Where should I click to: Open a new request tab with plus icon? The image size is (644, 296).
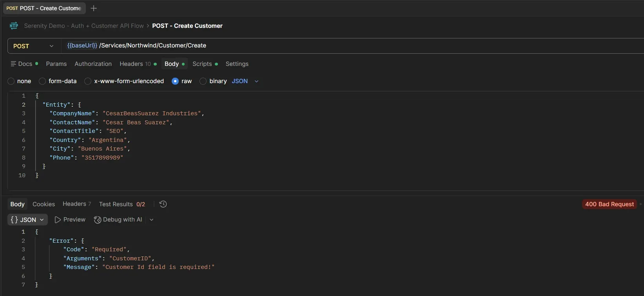coord(94,8)
